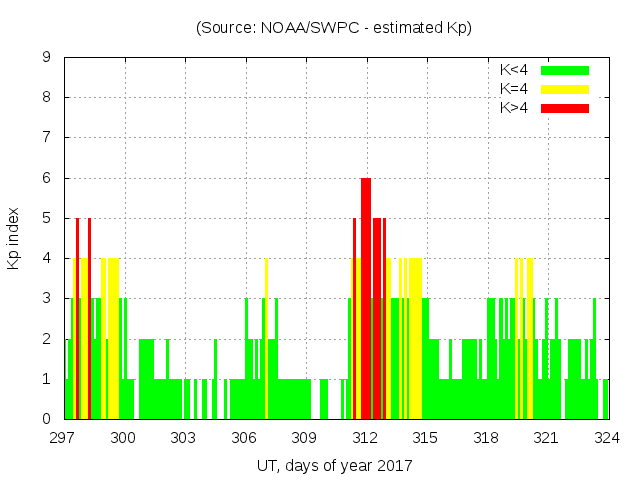Image resolution: width=640 pixels, height=480 pixels.
Task: Click the y-axis tick label 0
Action: click(47, 419)
